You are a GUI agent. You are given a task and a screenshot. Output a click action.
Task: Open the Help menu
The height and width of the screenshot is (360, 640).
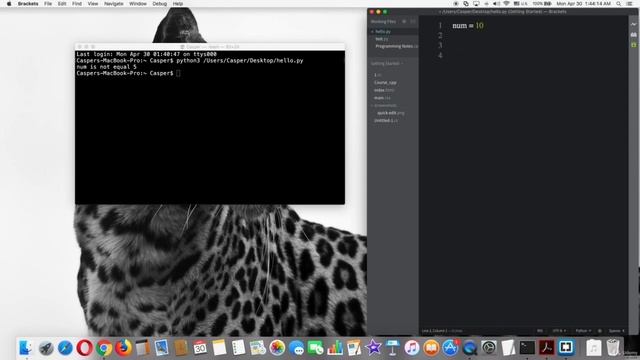coord(178,4)
